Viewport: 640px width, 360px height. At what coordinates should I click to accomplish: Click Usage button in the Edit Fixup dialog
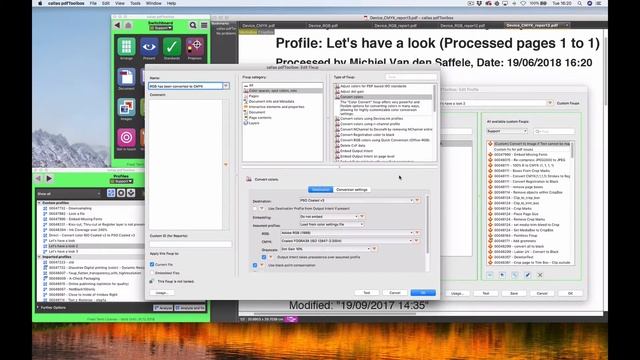(162, 293)
